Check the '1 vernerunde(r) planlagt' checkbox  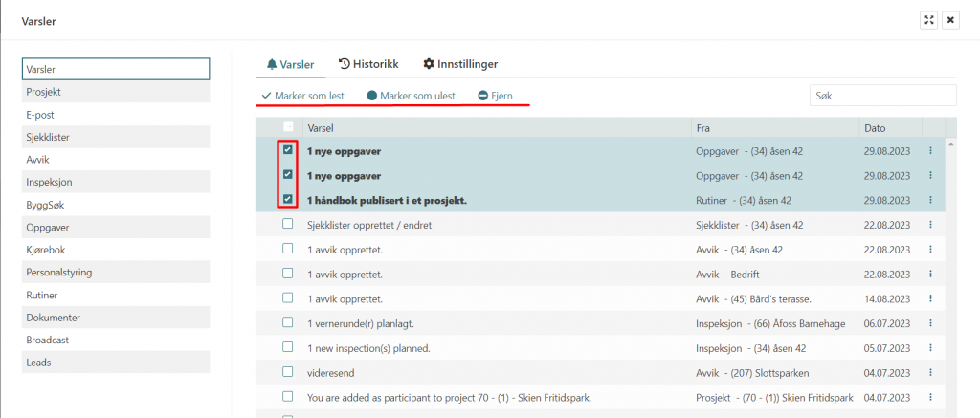[288, 323]
